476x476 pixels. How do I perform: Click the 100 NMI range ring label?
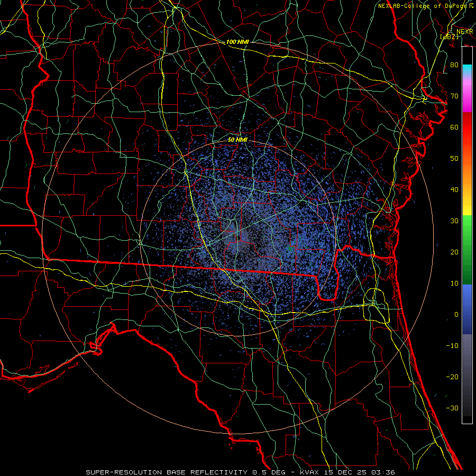tap(237, 42)
